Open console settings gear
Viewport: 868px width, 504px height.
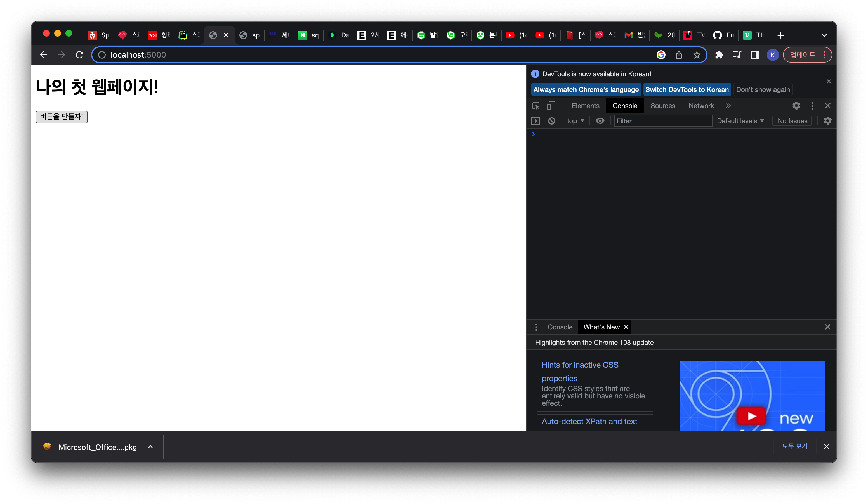coord(827,121)
